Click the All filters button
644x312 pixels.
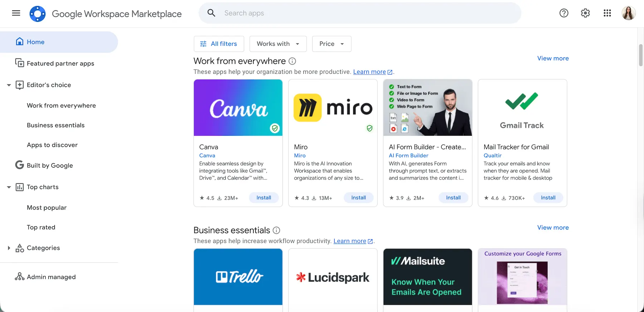point(219,44)
